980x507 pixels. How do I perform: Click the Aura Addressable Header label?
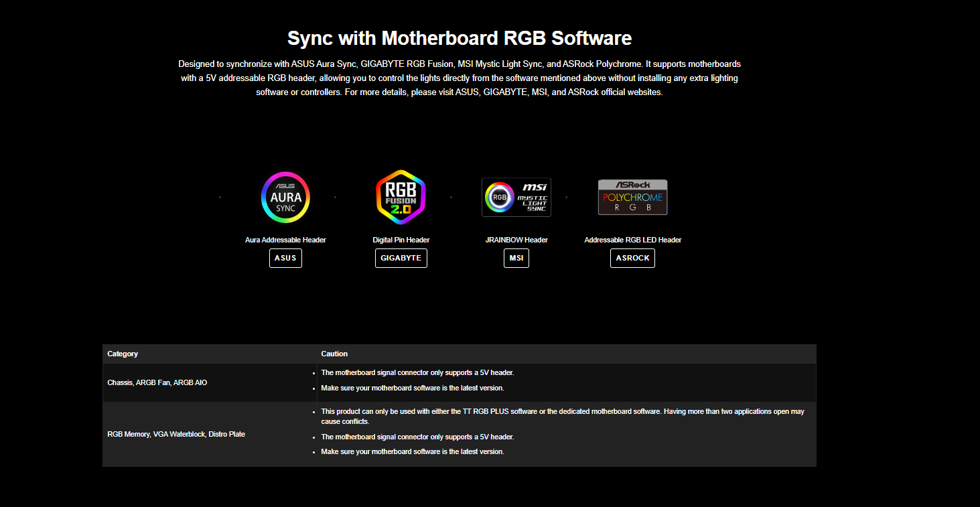coord(285,240)
